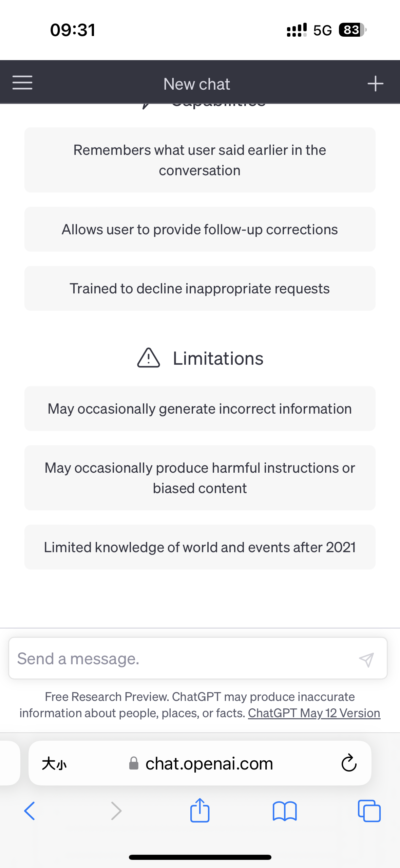The width and height of the screenshot is (400, 868).
Task: Open Safari bookmarks book icon
Action: pos(285,811)
